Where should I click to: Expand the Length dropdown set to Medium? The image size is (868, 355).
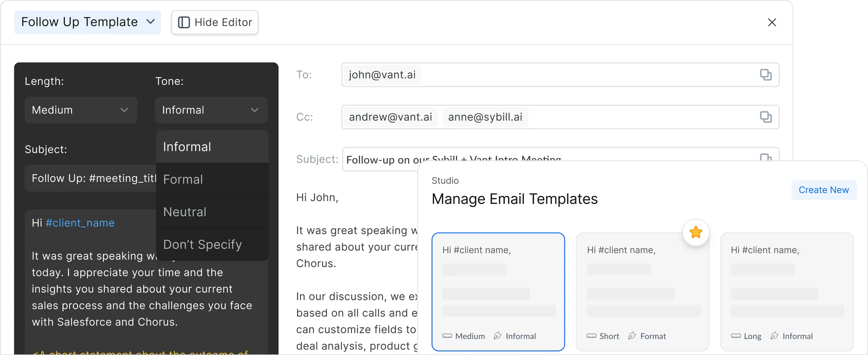tap(81, 110)
